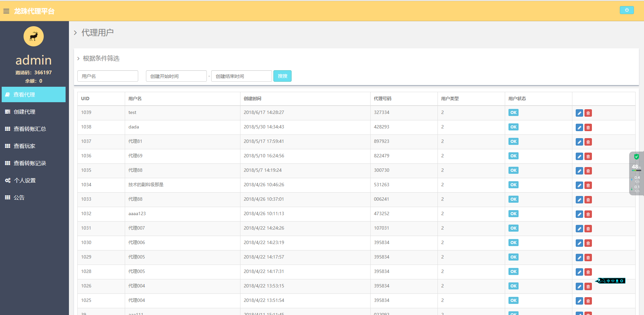Open 查看玩家 in sidebar
Viewport: 644px width, 315px height.
[x=34, y=146]
